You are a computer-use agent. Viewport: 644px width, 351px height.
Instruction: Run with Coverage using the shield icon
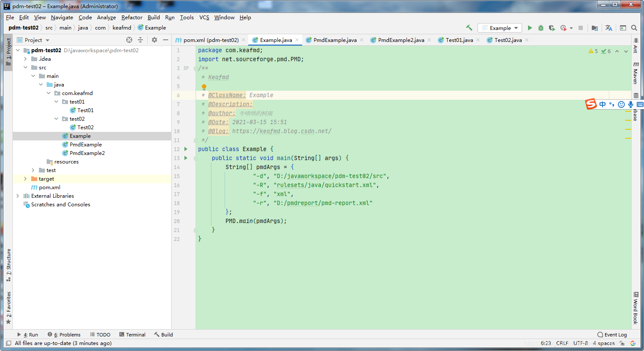click(552, 28)
